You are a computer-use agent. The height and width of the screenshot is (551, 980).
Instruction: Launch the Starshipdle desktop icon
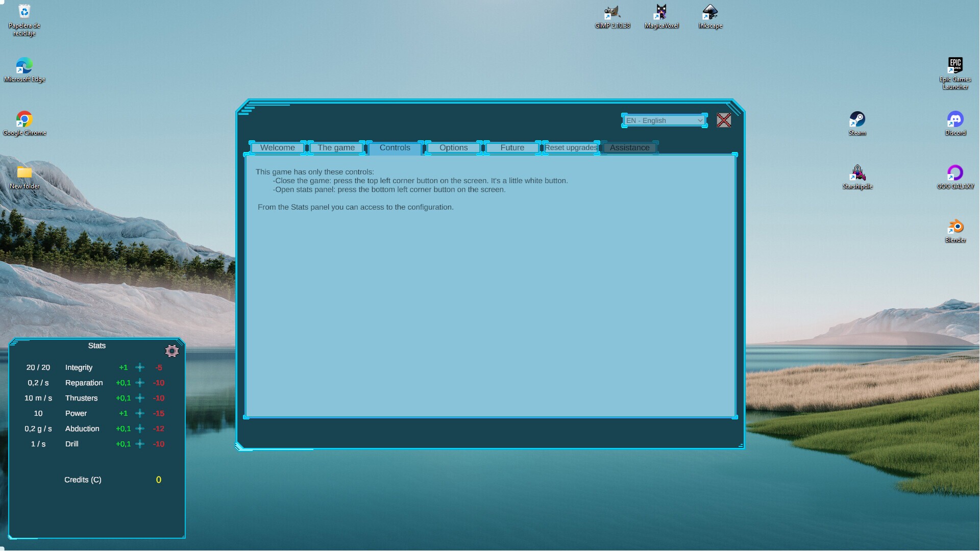tap(857, 172)
